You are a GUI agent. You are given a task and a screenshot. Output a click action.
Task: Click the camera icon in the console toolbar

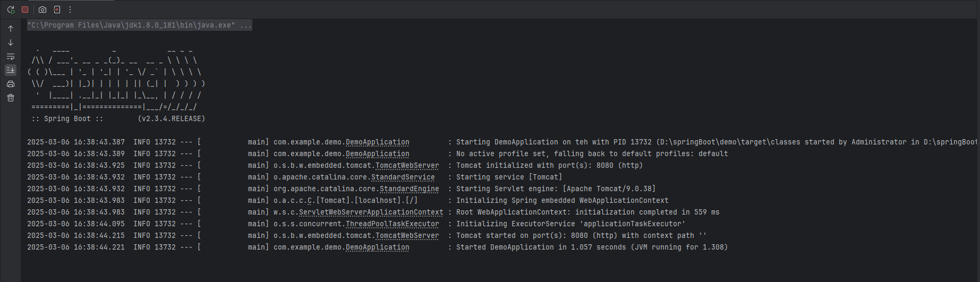[42, 10]
